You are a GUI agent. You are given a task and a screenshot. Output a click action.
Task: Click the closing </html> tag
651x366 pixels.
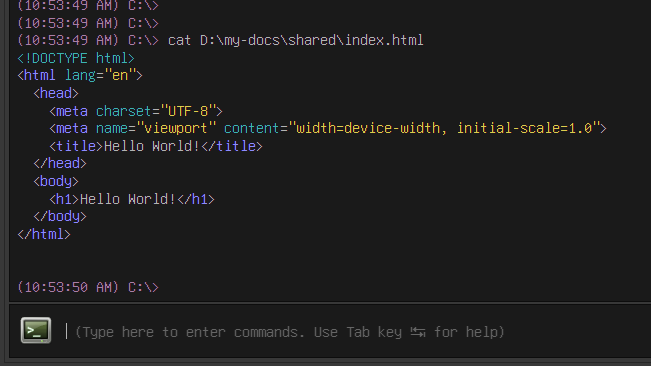(x=44, y=234)
